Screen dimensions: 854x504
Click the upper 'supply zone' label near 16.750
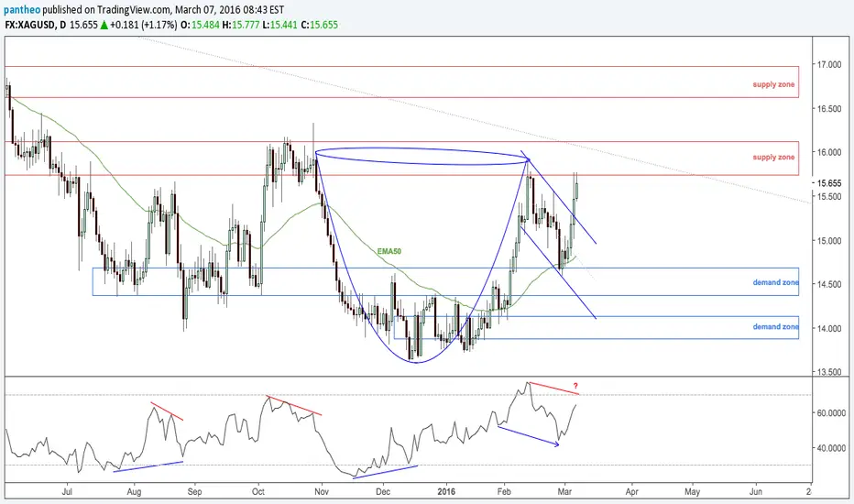coord(773,84)
